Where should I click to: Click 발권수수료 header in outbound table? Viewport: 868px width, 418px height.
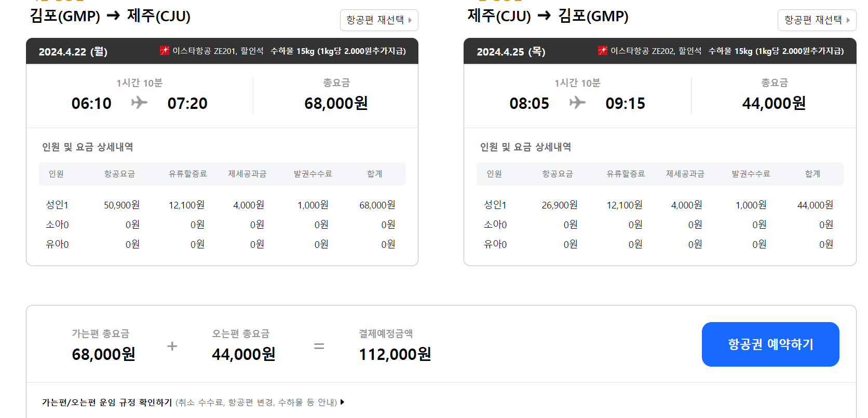pyautogui.click(x=313, y=174)
